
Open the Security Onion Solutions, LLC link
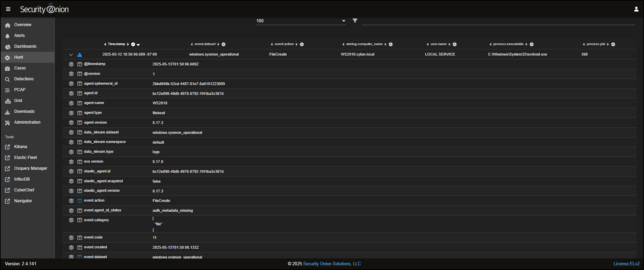click(332, 264)
